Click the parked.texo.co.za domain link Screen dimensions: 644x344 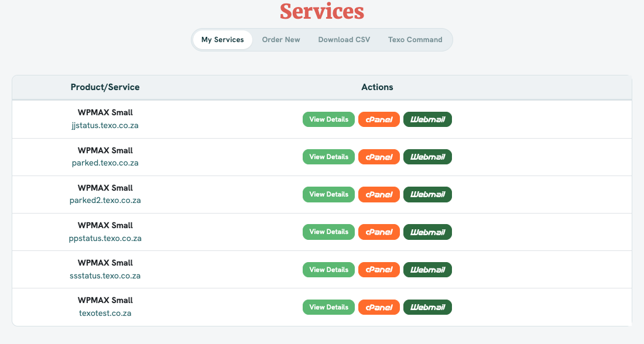click(105, 163)
